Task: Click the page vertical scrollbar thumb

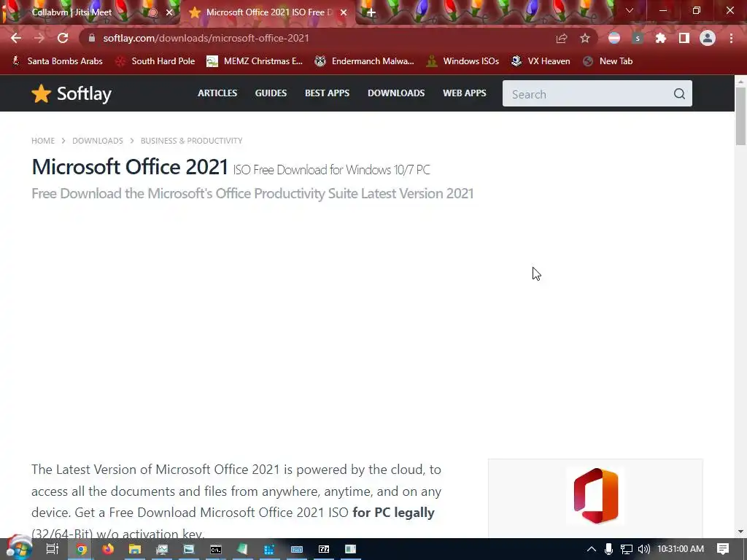Action: [740, 116]
